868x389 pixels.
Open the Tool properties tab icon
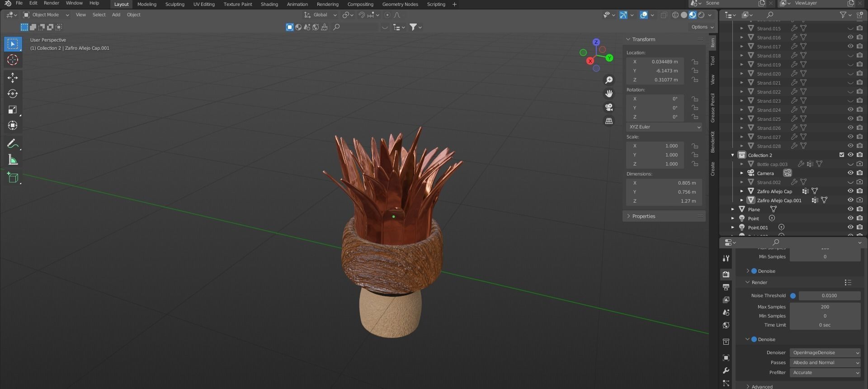click(x=726, y=258)
